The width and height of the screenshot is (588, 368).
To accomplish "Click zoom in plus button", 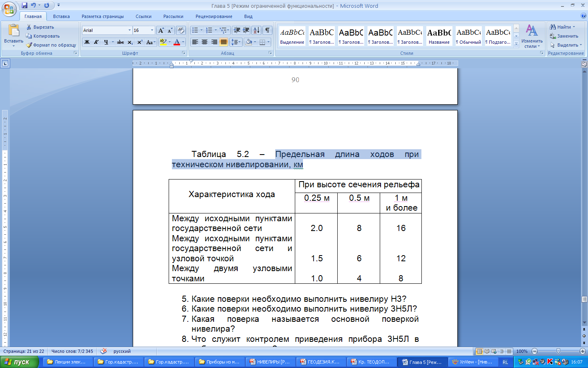I will click(x=583, y=351).
